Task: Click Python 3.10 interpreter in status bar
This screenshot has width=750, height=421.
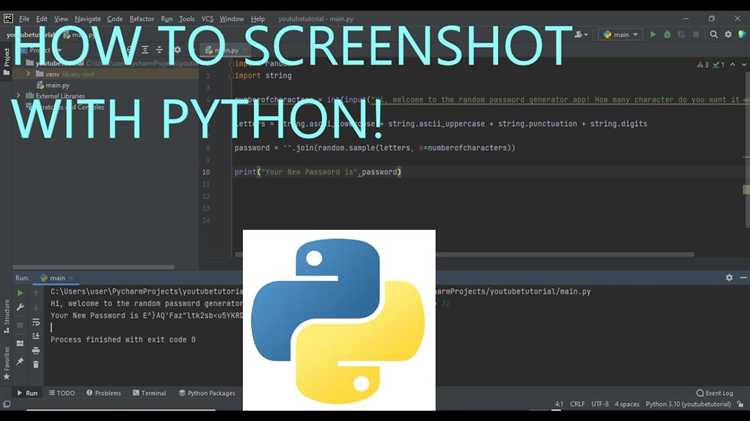Action: click(x=688, y=404)
